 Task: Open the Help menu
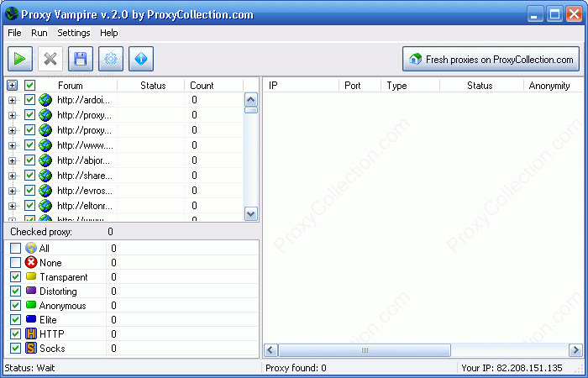(109, 33)
